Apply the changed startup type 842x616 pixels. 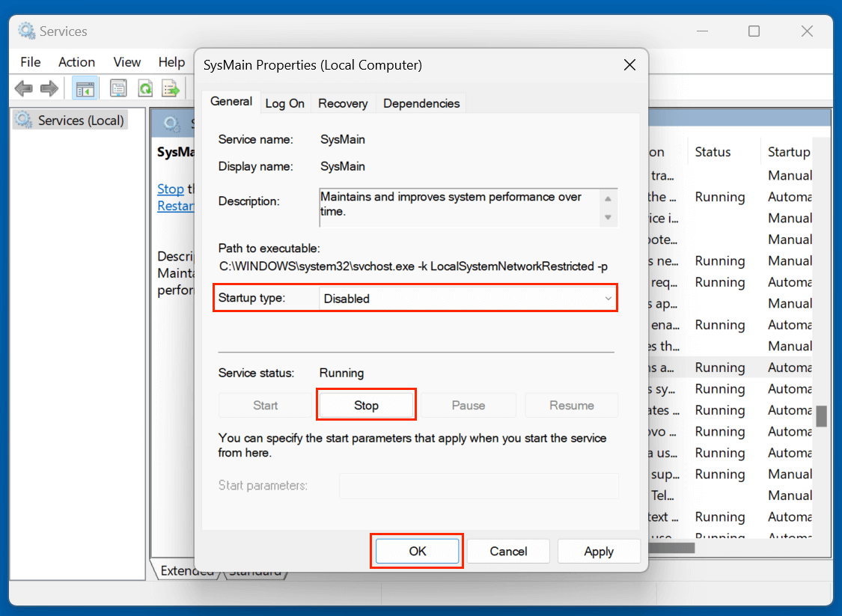click(x=599, y=551)
